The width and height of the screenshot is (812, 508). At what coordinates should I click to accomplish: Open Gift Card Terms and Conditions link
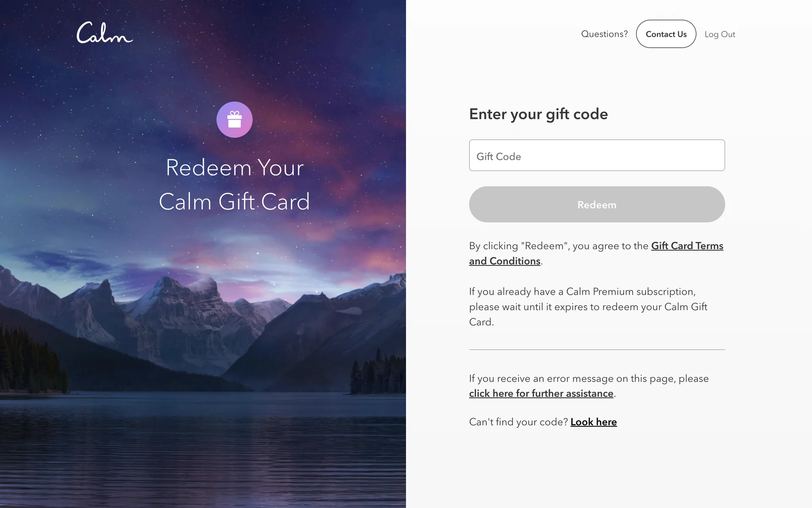coord(596,253)
